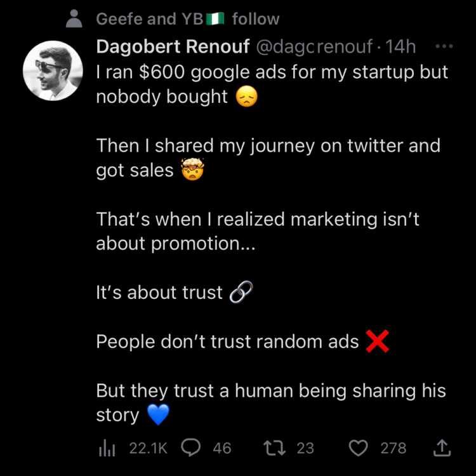Like the tweet with the heart icon

pos(359,448)
